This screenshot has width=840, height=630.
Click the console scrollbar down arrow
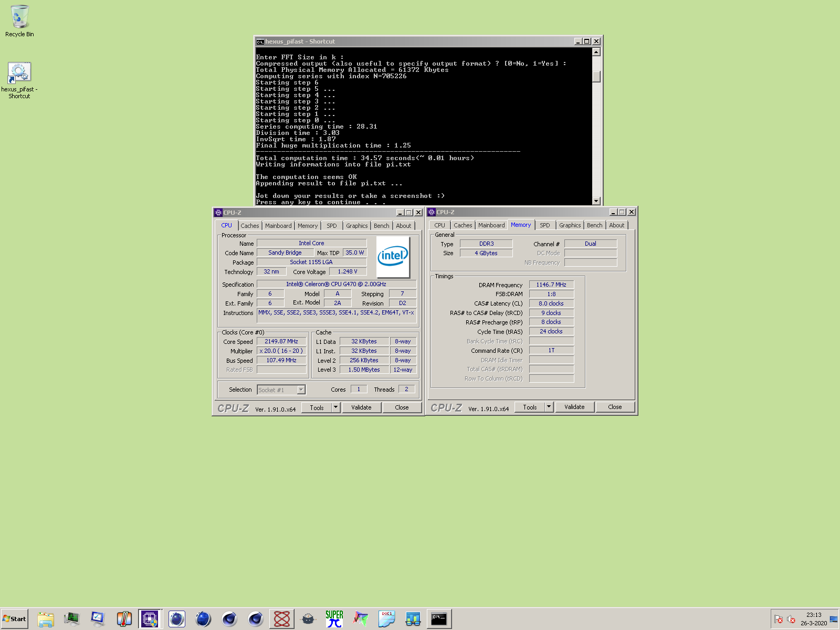596,201
